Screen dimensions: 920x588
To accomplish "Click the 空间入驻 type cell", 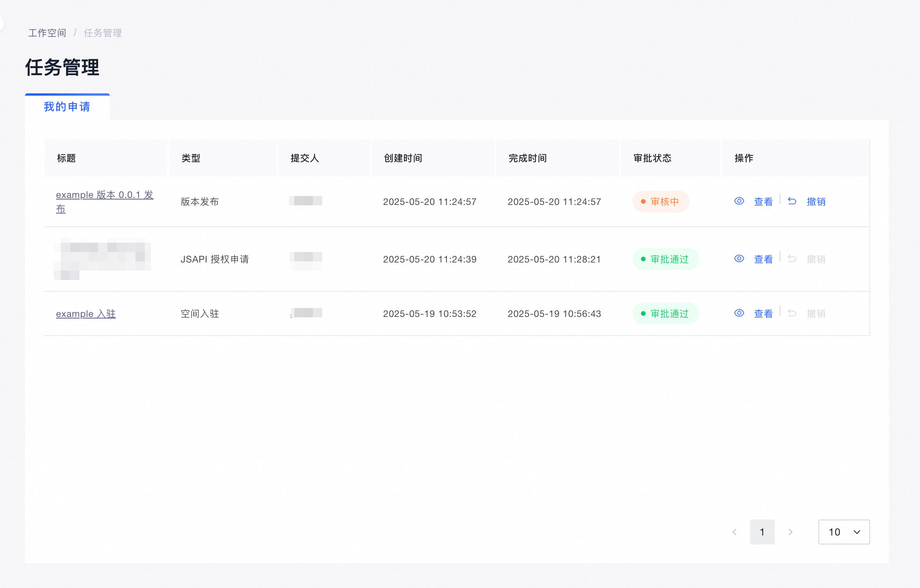I will 200,313.
